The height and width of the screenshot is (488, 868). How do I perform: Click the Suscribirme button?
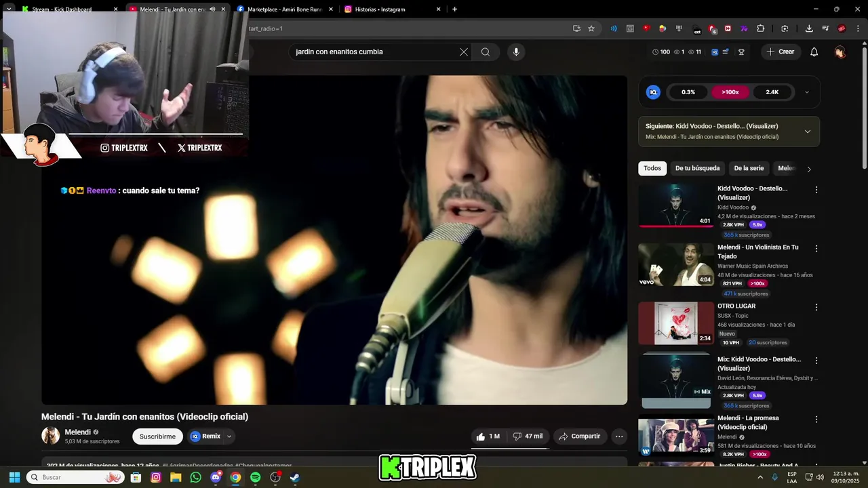[x=157, y=436]
